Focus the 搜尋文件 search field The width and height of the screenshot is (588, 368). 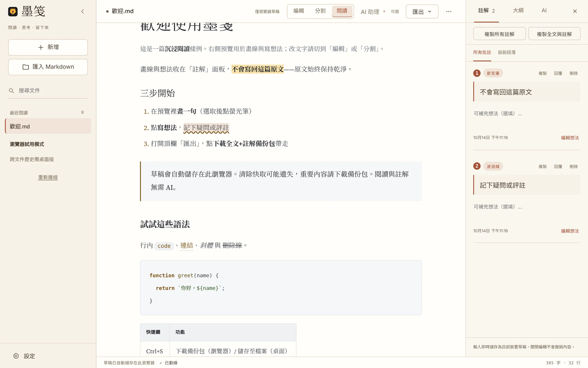[48, 91]
